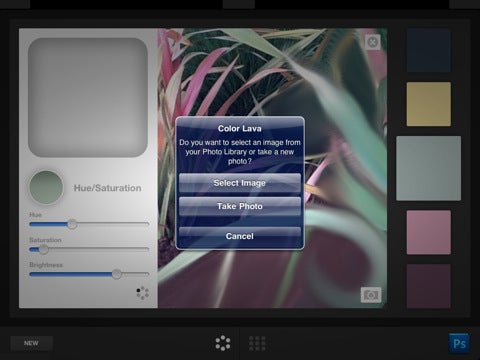Choose Take Photo in the dialog
This screenshot has width=480, height=360.
(240, 206)
